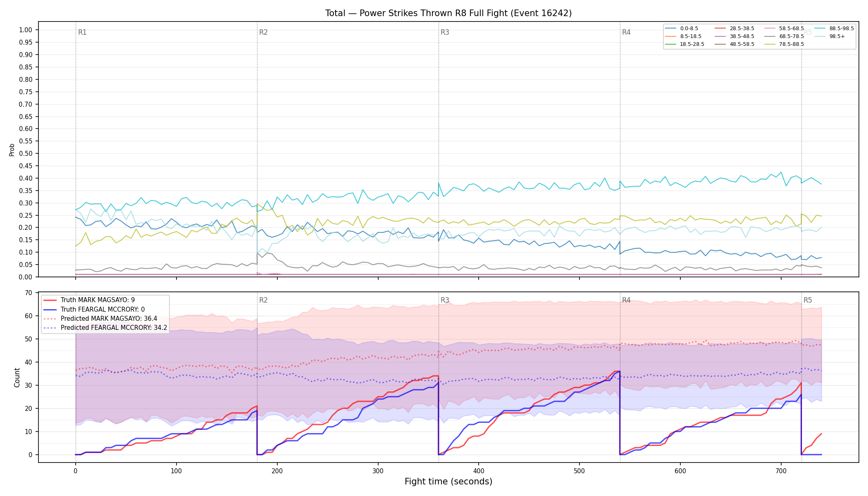868x496 pixels.
Task: Select legend entry 78.5-88.5
Action: pyautogui.click(x=784, y=44)
